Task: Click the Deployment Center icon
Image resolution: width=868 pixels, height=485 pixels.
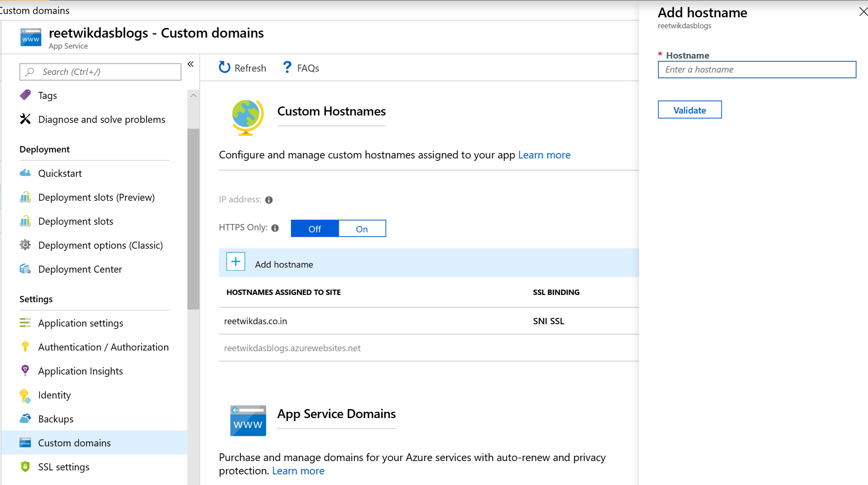Action: tap(25, 269)
